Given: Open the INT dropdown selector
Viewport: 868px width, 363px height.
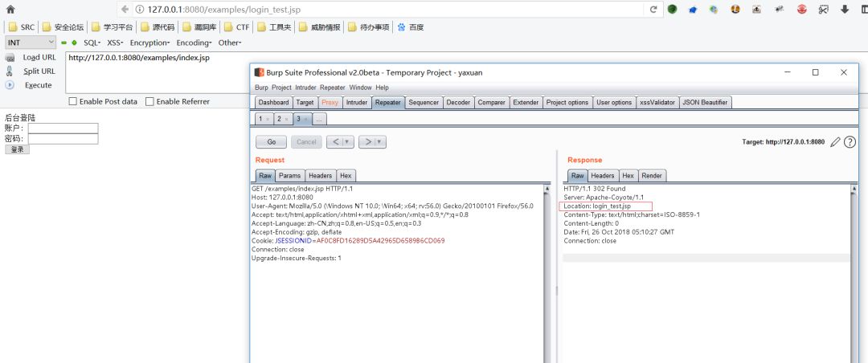Looking at the screenshot, I should (x=31, y=43).
